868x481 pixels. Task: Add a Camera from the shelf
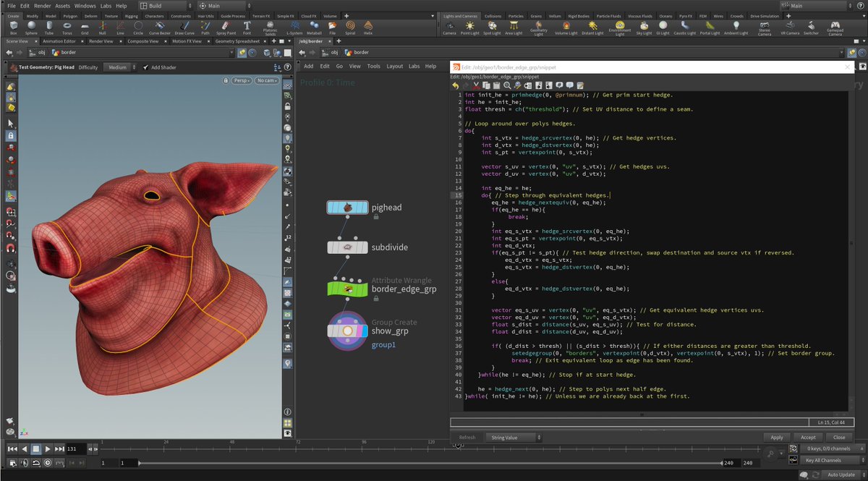tap(449, 27)
